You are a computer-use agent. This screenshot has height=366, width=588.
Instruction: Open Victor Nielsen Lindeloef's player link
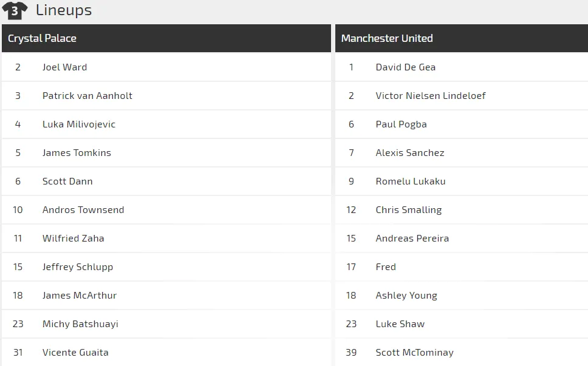pyautogui.click(x=430, y=96)
